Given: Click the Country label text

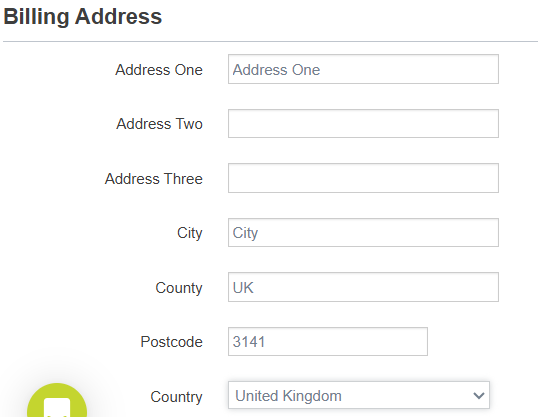Looking at the screenshot, I should coord(176,397).
